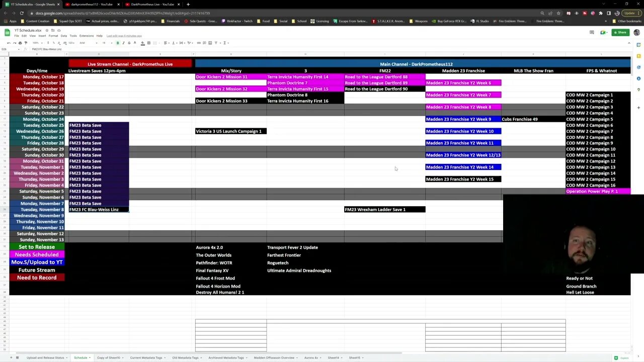Add a new sheet with the plus icon
Screen dimensions: 644x362
11,357
